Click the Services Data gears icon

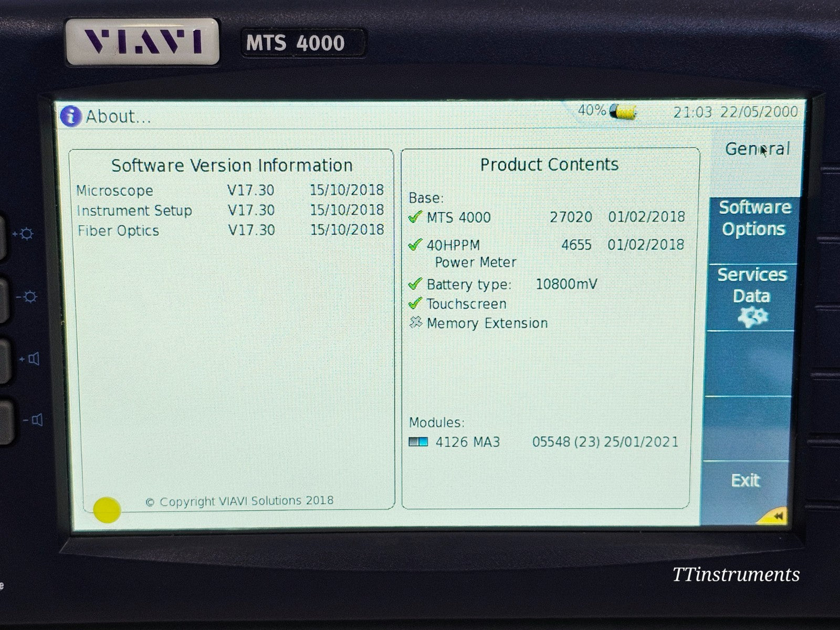752,317
